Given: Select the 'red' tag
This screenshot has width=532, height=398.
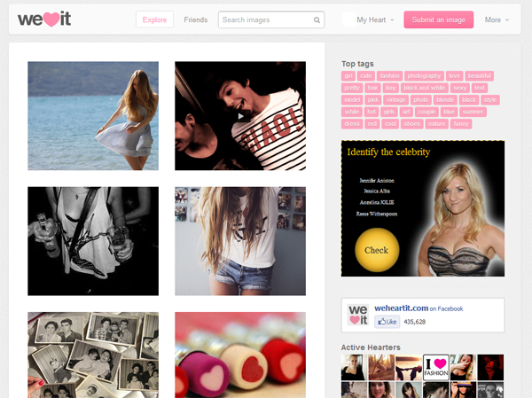Looking at the screenshot, I should (372, 124).
